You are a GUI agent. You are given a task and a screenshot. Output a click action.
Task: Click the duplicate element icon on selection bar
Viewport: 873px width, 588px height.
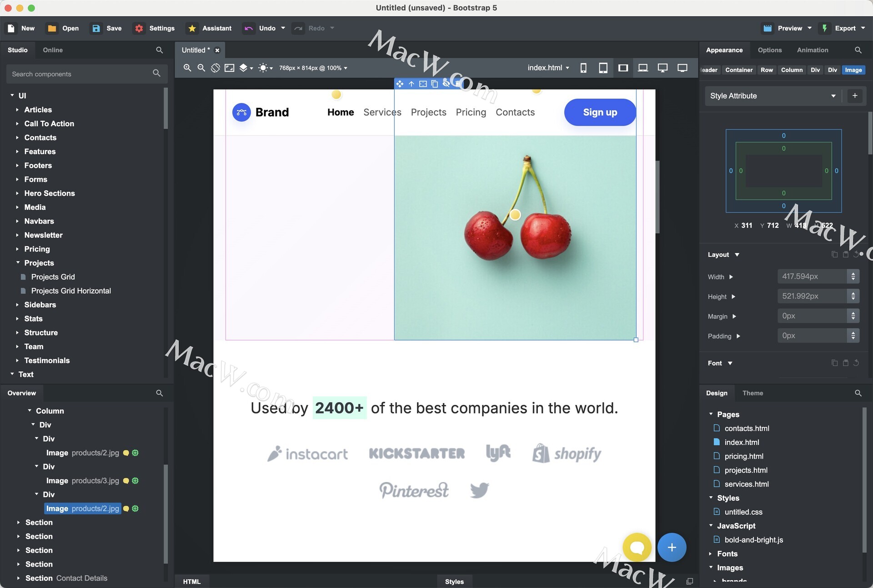point(434,84)
